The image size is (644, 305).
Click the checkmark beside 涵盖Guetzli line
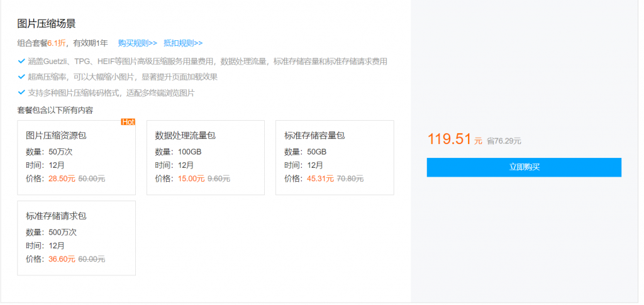21,62
